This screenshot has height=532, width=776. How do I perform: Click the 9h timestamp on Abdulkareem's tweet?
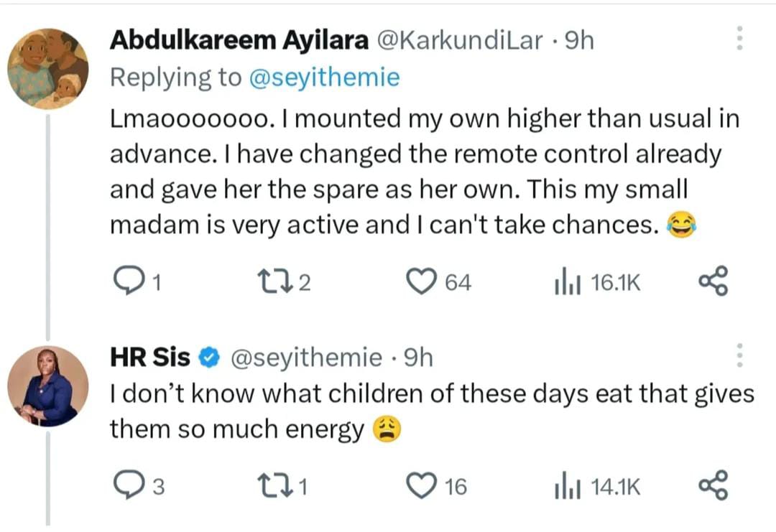tap(580, 41)
